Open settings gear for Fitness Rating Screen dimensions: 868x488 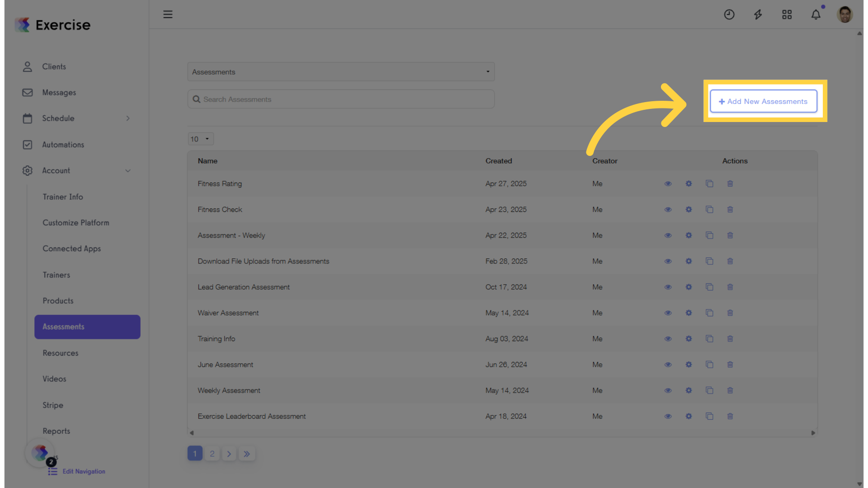click(x=689, y=183)
